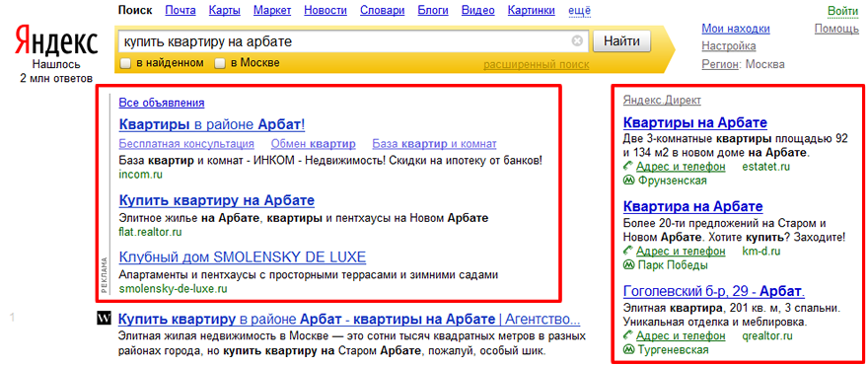Click the km-d.ru URL
Viewport: 868px width, 365px height.
(x=761, y=251)
